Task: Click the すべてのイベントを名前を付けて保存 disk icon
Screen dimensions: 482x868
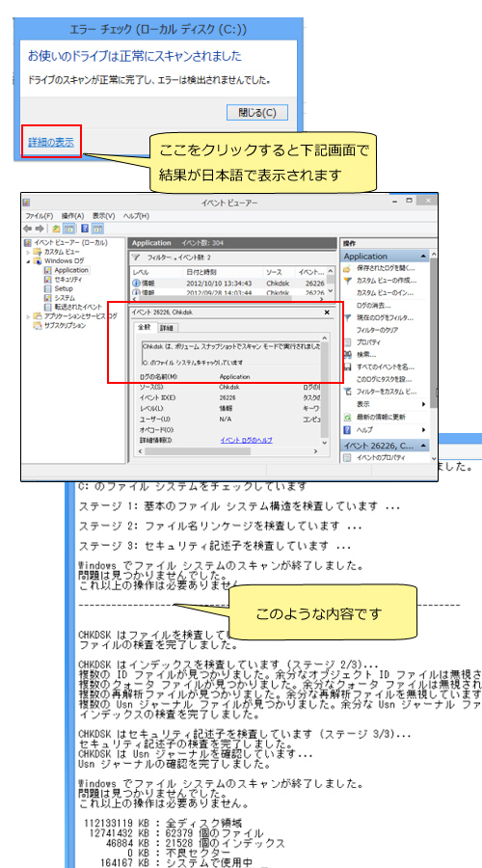Action: coord(348,366)
